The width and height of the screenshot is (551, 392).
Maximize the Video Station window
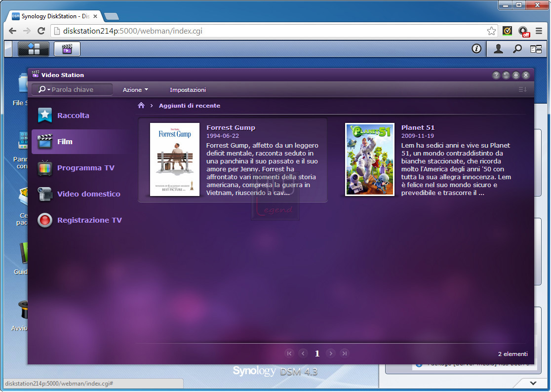[516, 75]
